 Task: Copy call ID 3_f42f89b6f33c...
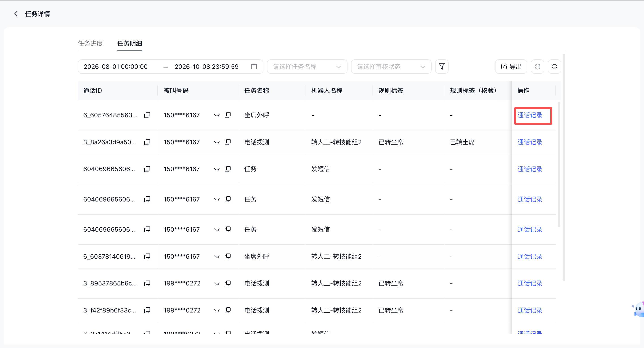pyautogui.click(x=147, y=310)
